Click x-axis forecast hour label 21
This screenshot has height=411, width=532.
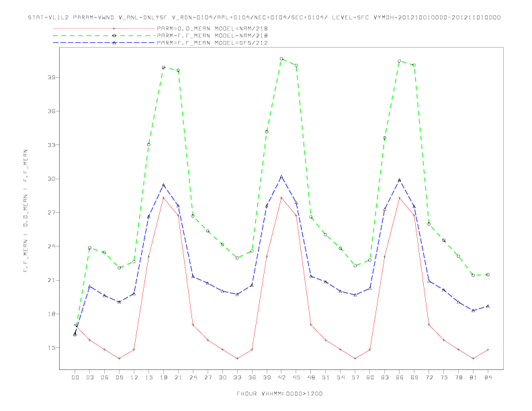(178, 377)
